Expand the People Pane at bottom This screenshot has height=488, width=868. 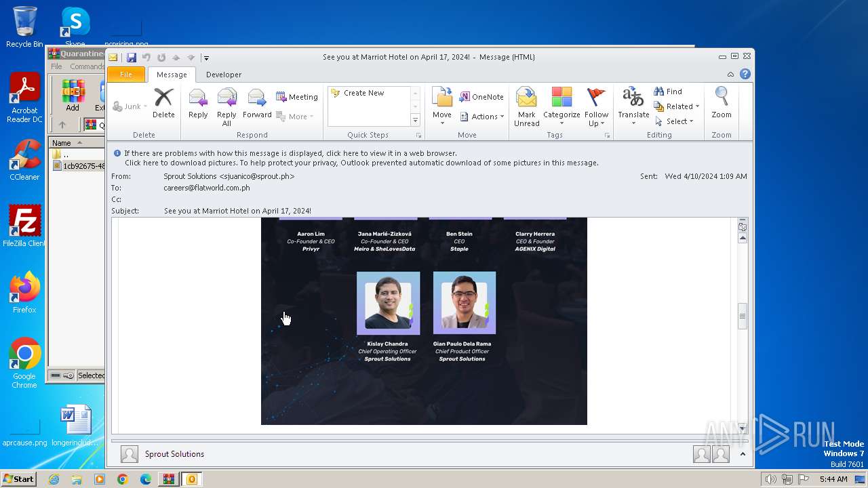(x=743, y=454)
